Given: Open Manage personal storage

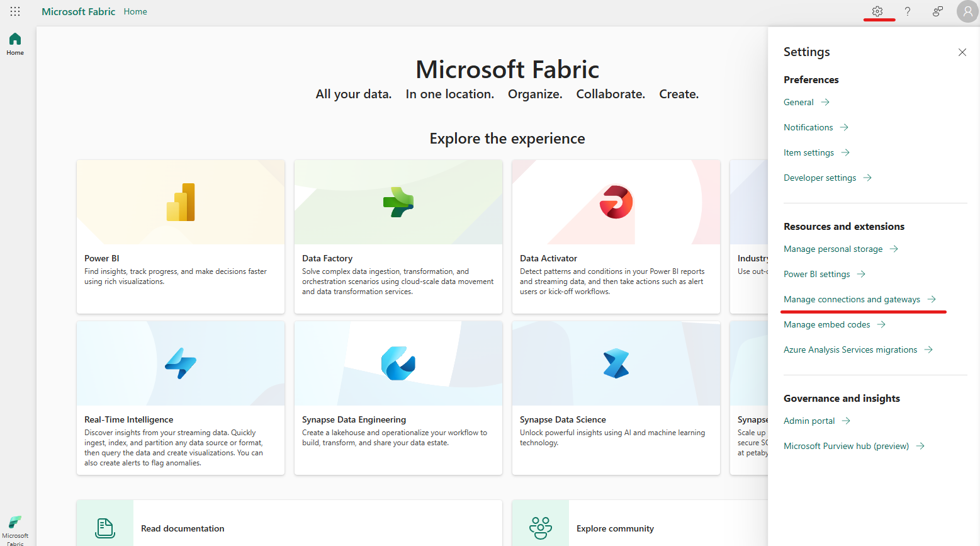Looking at the screenshot, I should [833, 249].
